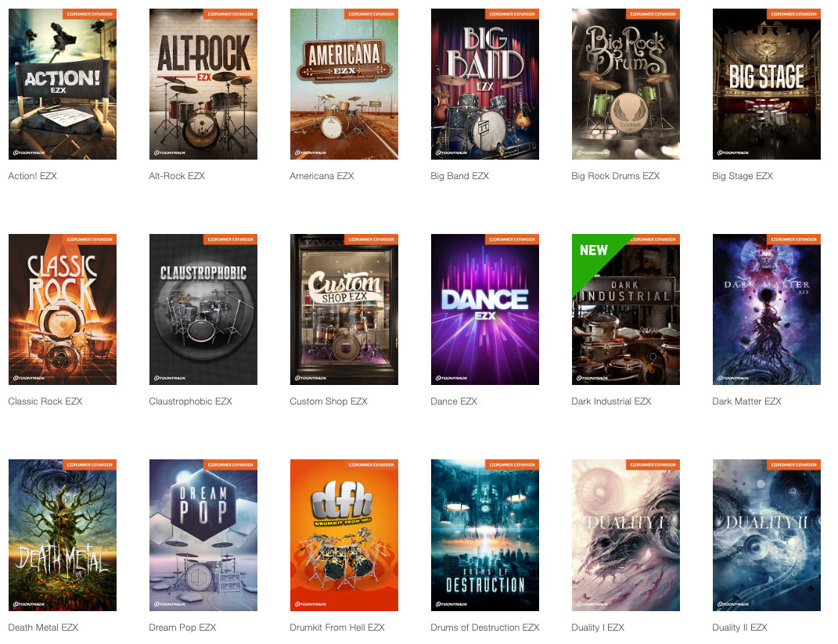
Task: Open the Classic Rock EZX cover image
Action: (63, 309)
